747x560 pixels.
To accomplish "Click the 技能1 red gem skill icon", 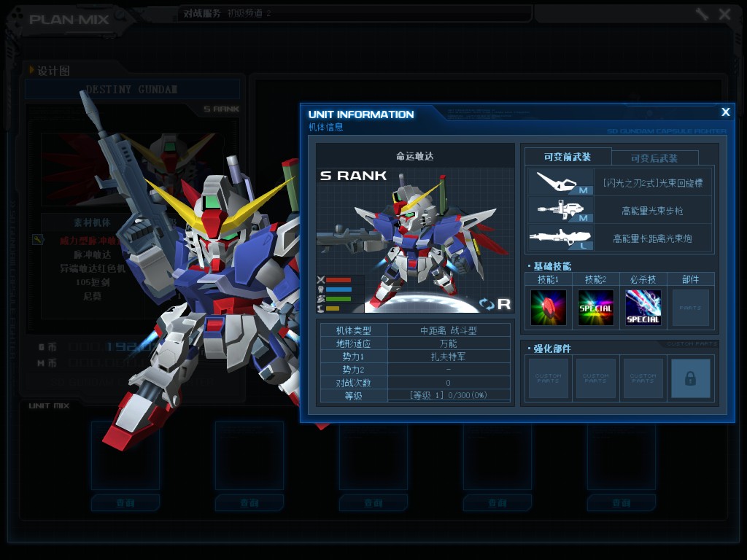I will click(549, 308).
